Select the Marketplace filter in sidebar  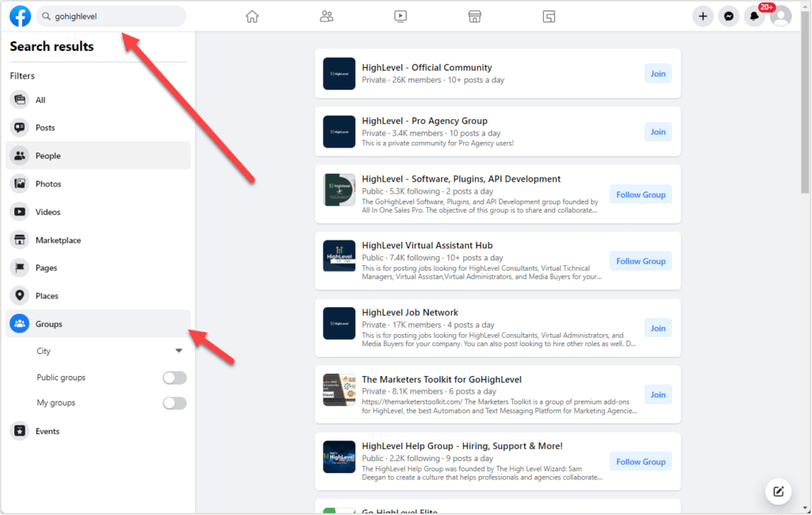click(98, 240)
